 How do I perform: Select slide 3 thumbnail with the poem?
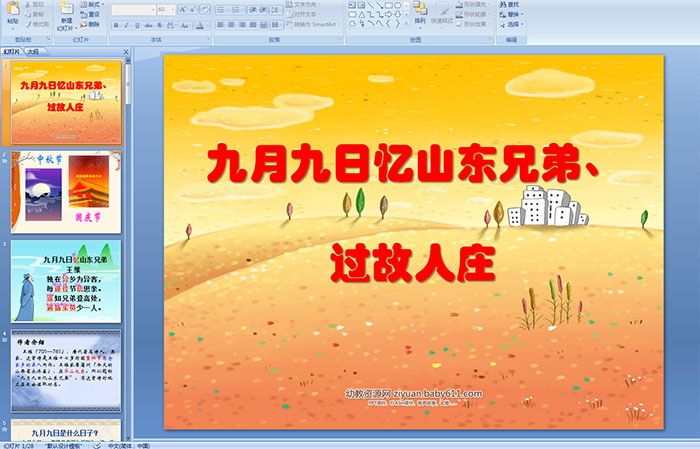[x=66, y=281]
